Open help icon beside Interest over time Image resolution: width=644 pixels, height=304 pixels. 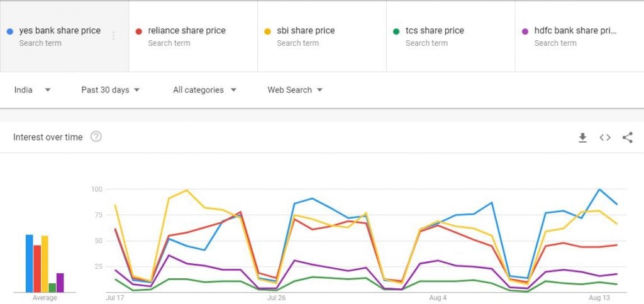click(96, 137)
